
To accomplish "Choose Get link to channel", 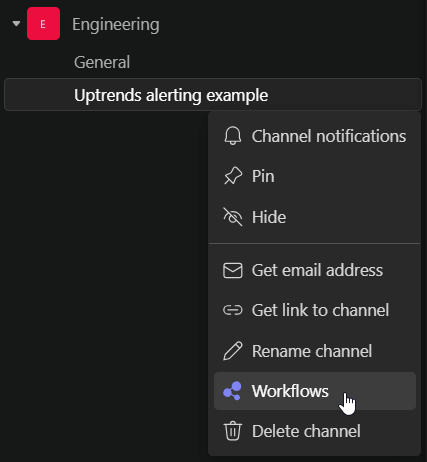I will coord(315,310).
